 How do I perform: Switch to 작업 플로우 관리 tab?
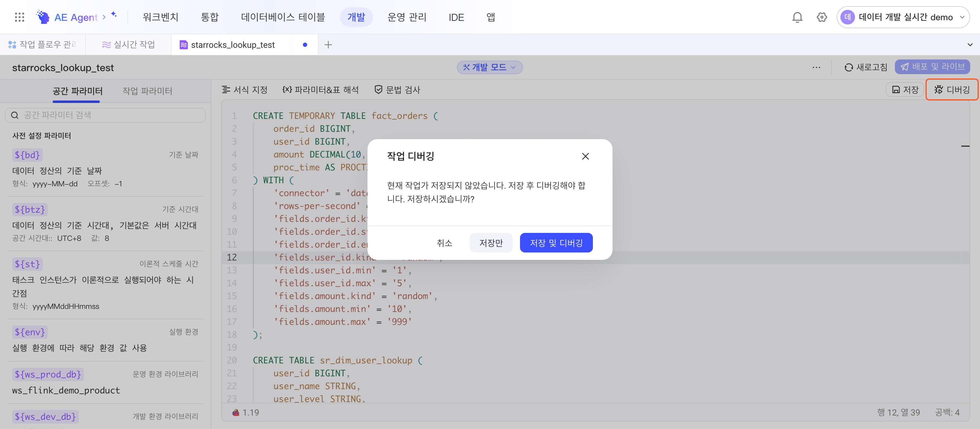43,45
